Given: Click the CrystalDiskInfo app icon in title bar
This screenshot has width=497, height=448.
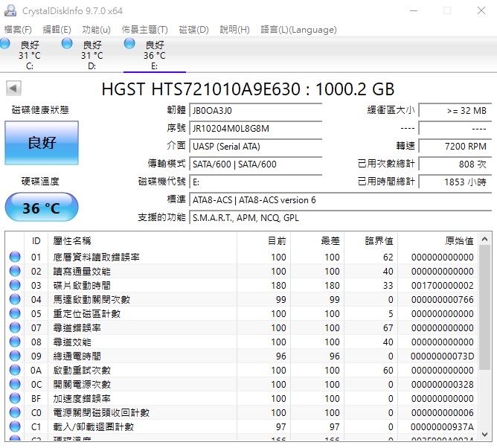Looking at the screenshot, I should coord(10,10).
